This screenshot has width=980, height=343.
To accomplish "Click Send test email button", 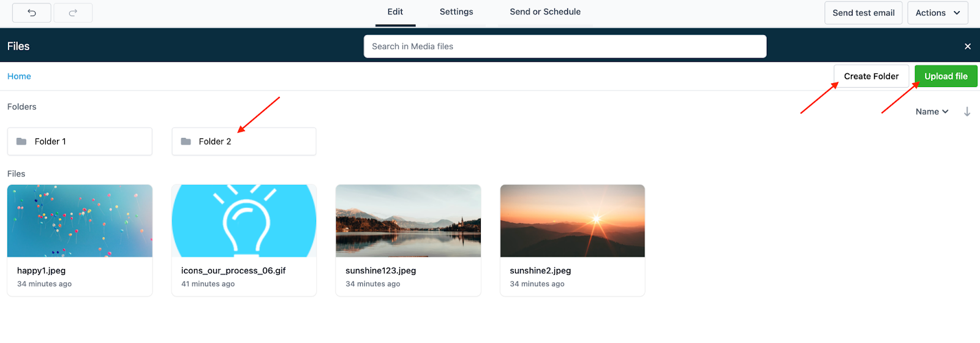I will pos(863,13).
